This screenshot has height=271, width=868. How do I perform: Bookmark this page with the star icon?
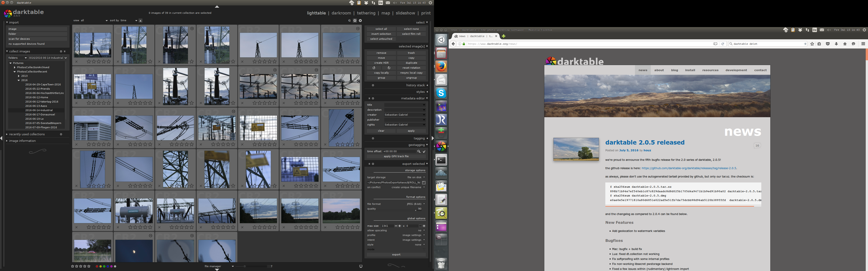pyautogui.click(x=812, y=44)
